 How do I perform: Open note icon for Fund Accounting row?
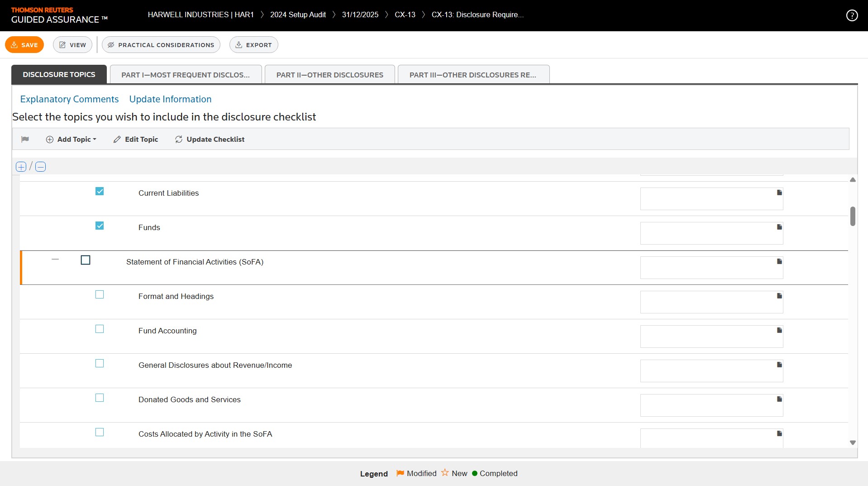(779, 330)
